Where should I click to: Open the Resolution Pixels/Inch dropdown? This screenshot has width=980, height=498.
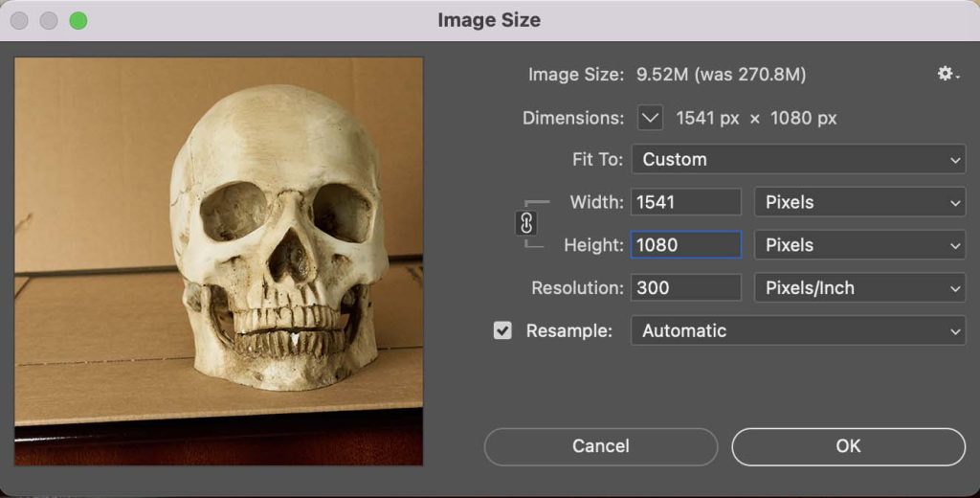coord(859,287)
